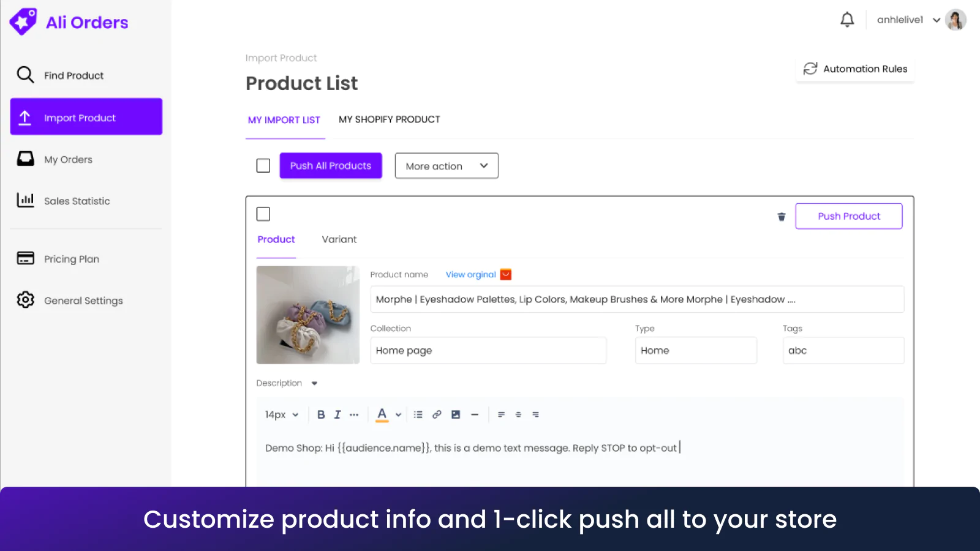
Task: Open the Variant tab
Action: 339,239
